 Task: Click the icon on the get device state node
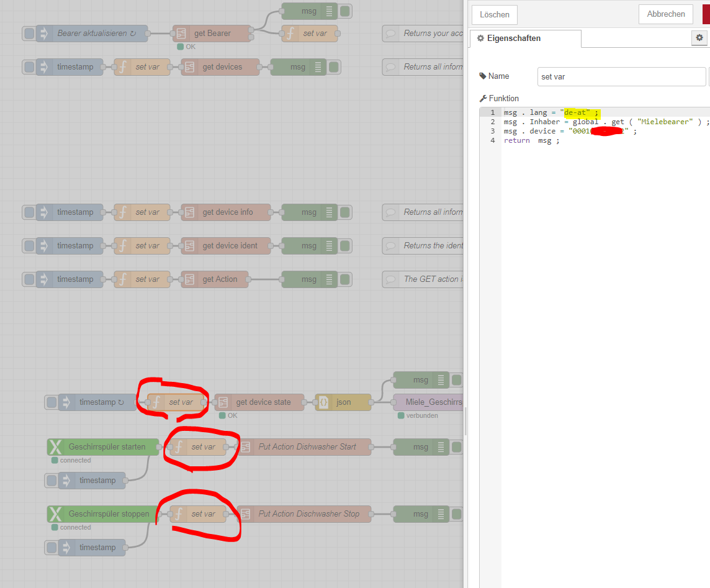(x=223, y=402)
